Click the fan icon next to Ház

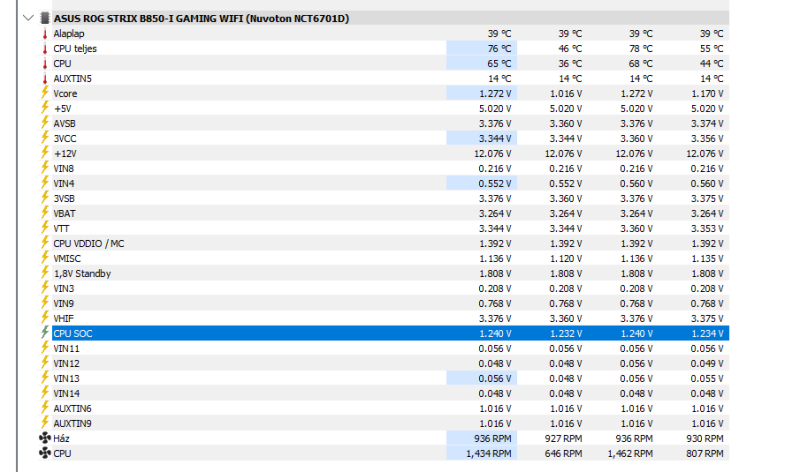pos(45,438)
